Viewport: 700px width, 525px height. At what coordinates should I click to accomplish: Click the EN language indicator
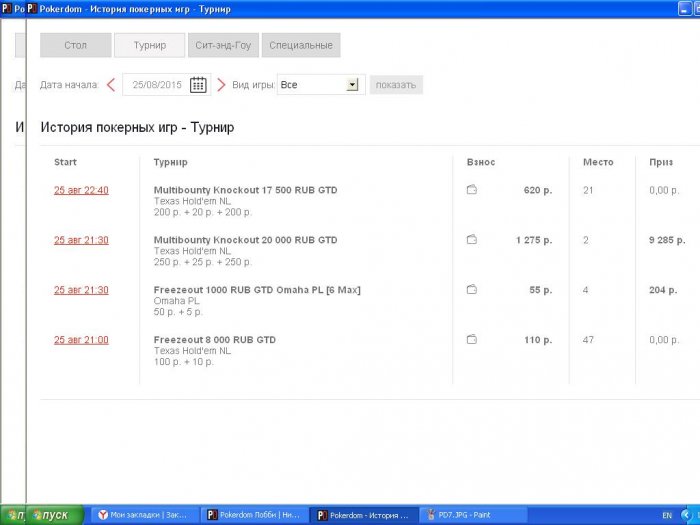[667, 516]
